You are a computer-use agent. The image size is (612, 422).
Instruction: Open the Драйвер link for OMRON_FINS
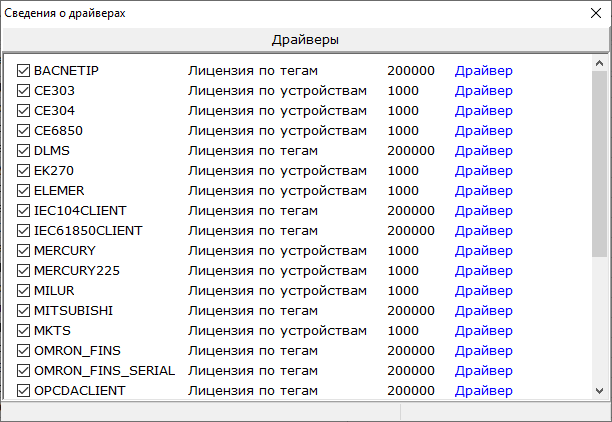(x=484, y=351)
